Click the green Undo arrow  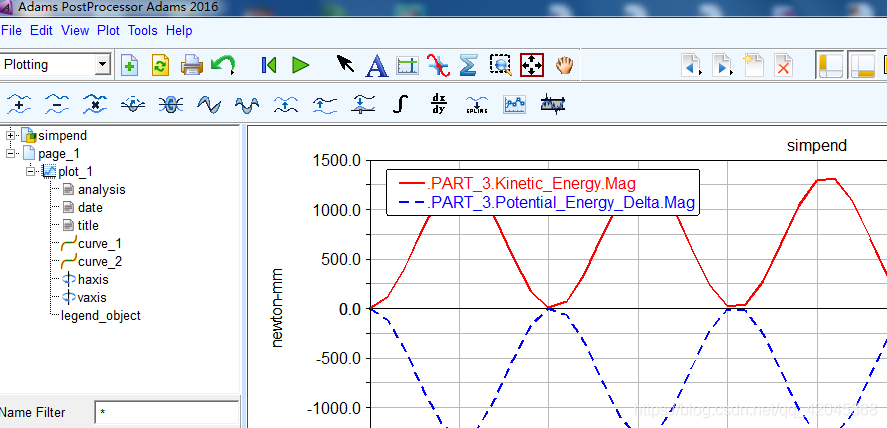[222, 65]
